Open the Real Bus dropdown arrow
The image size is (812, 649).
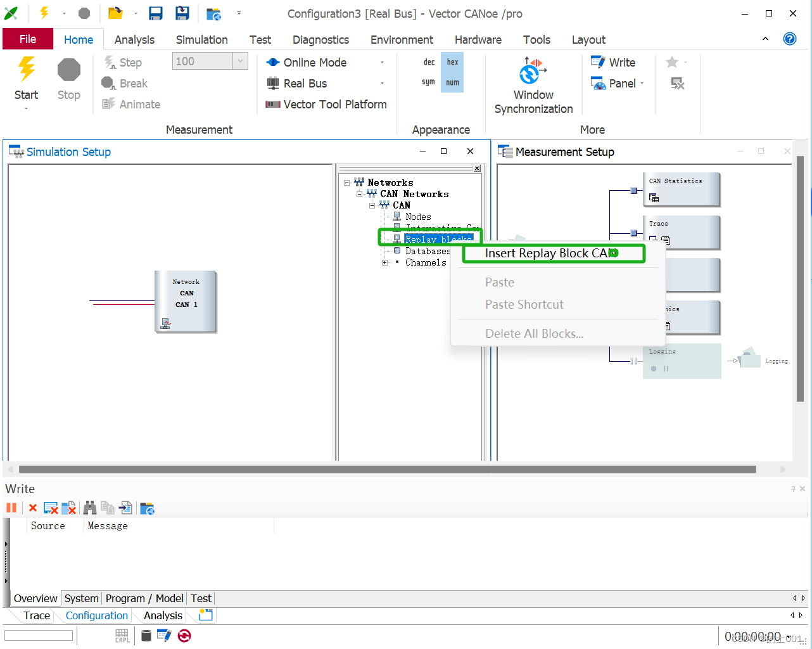coord(382,83)
